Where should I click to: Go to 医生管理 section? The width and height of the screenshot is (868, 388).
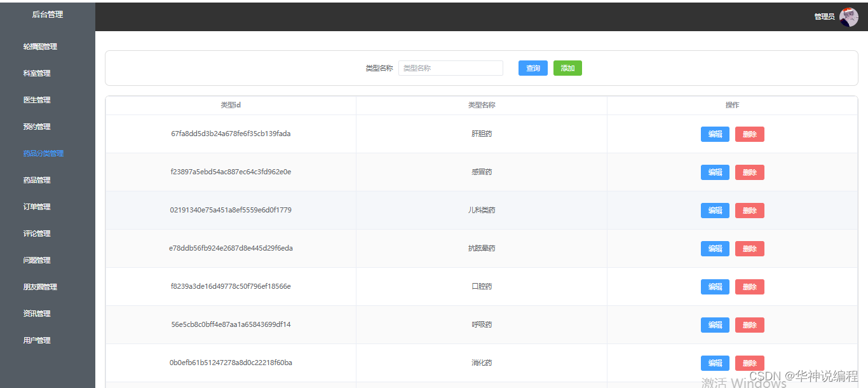coord(37,100)
